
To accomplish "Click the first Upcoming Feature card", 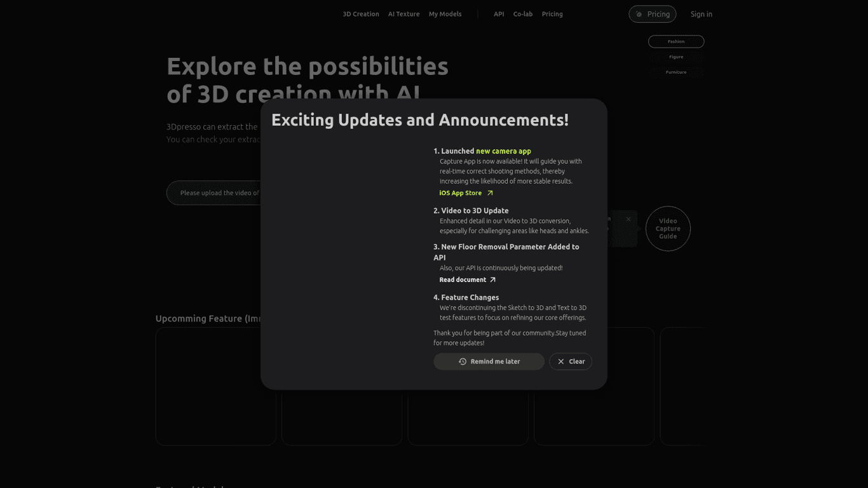I will [215, 386].
